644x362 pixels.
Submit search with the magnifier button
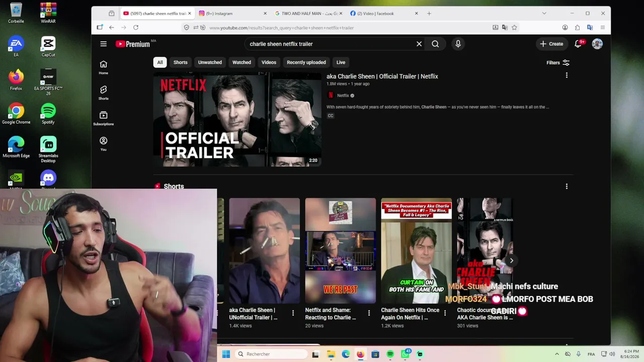tap(435, 44)
